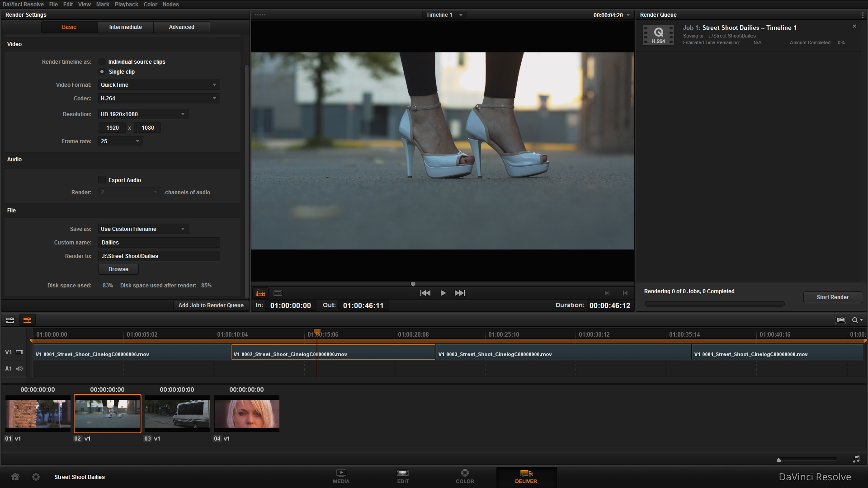Open Render Queue options menu dots
Image resolution: width=868 pixels, height=488 pixels.
(863, 15)
